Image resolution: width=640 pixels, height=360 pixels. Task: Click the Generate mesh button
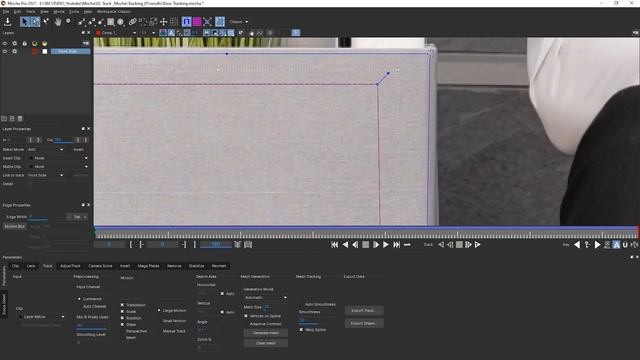pos(266,333)
